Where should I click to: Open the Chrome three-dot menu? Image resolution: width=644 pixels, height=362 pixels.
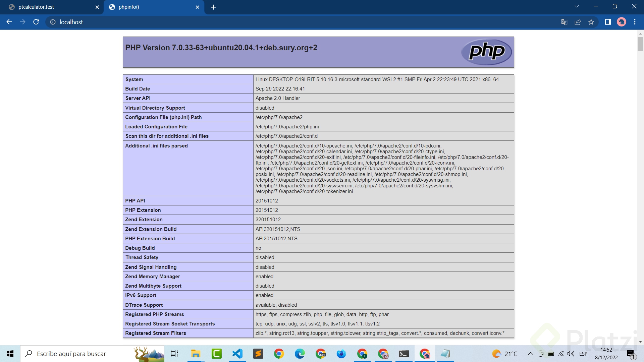pyautogui.click(x=635, y=22)
